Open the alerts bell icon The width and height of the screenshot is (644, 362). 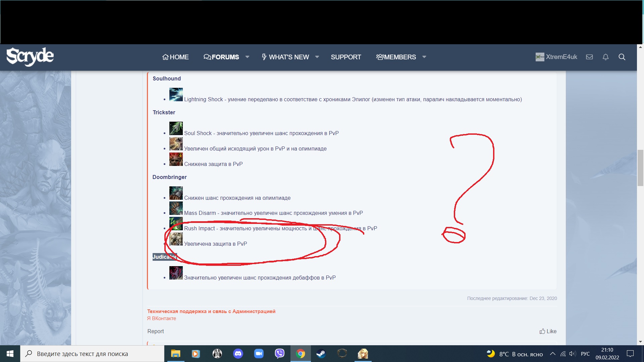[605, 57]
